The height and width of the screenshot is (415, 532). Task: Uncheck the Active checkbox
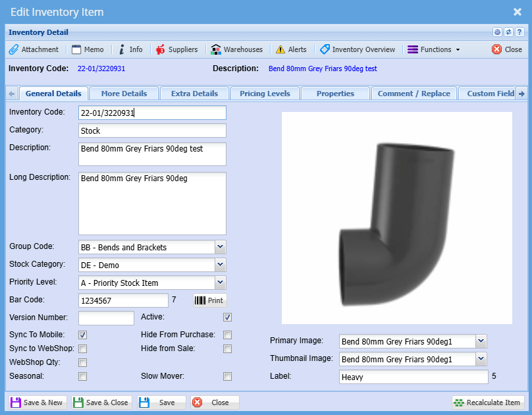pyautogui.click(x=228, y=318)
